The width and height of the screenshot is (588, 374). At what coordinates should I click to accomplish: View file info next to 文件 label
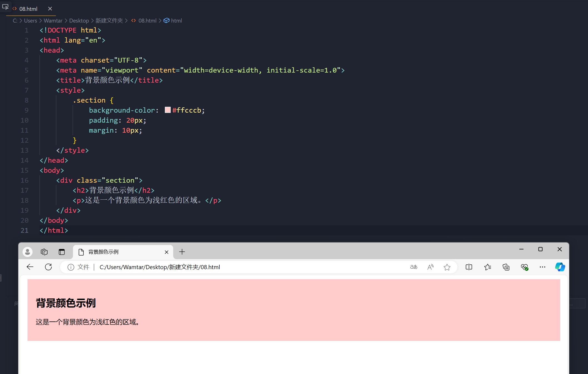pos(70,267)
